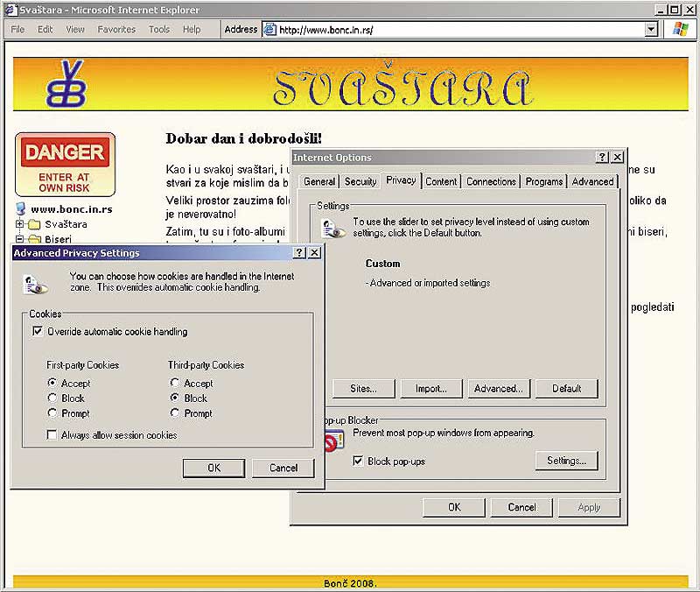Switch to the Advanced tab
This screenshot has width=700, height=592.
(x=593, y=181)
